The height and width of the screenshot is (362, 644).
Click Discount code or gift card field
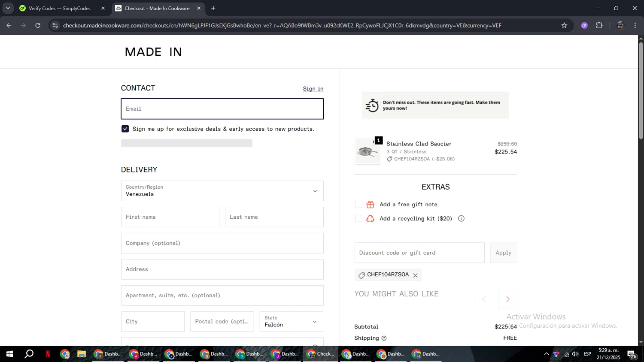point(419,253)
